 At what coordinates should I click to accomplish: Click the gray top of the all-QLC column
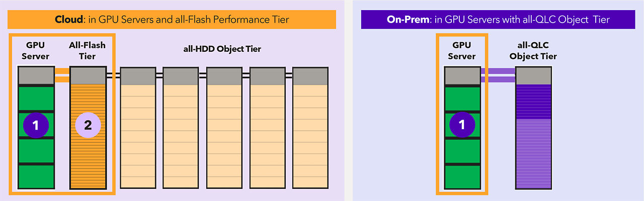[x=534, y=76]
